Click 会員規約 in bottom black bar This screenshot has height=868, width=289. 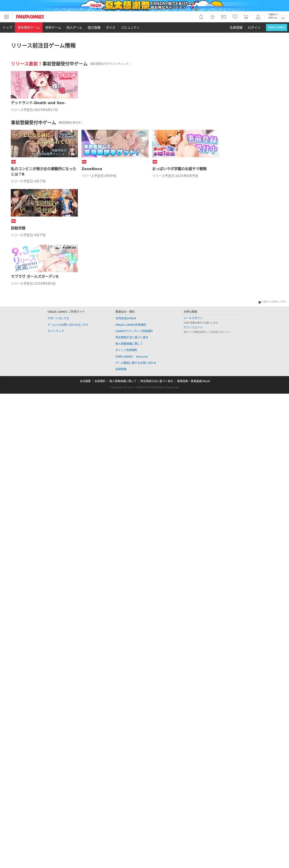100,381
